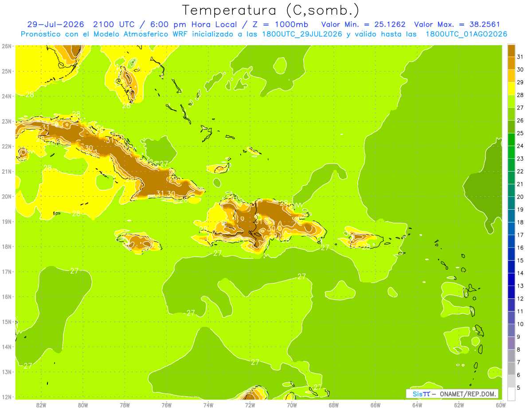The height and width of the screenshot is (411, 532).
Task: Pick the purple swatch between legend 9 and 10
Action: [x=511, y=330]
